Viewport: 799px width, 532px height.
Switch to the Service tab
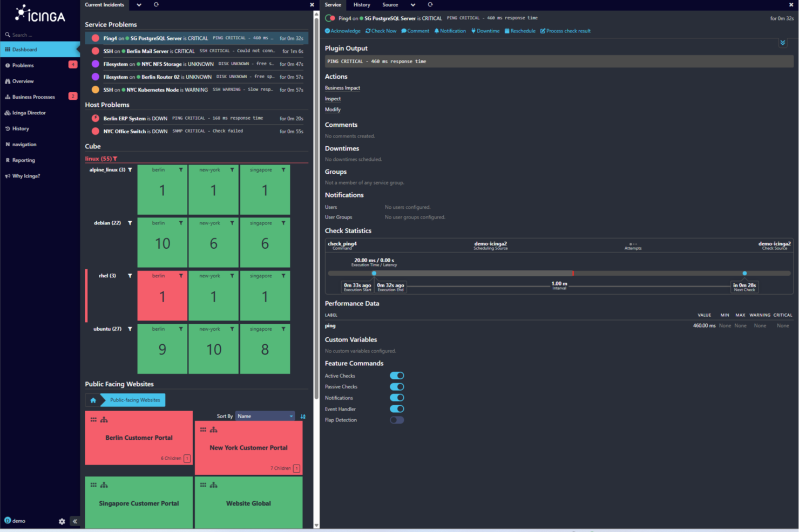pyautogui.click(x=333, y=5)
